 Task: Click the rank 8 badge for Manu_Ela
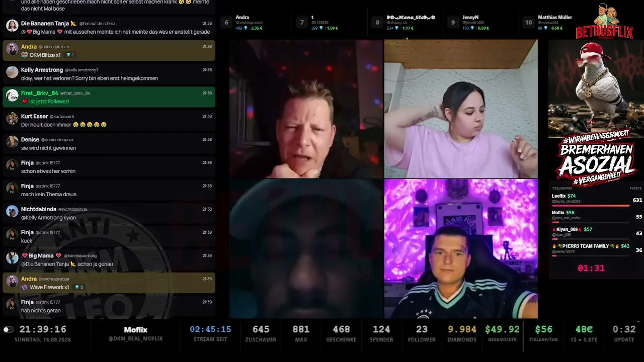tap(377, 23)
